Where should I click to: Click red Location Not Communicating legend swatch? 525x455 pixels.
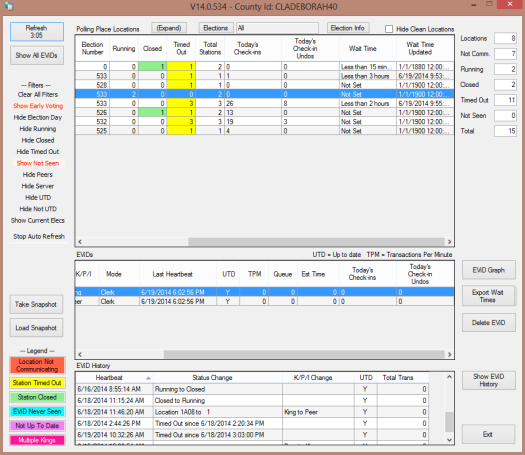click(37, 365)
